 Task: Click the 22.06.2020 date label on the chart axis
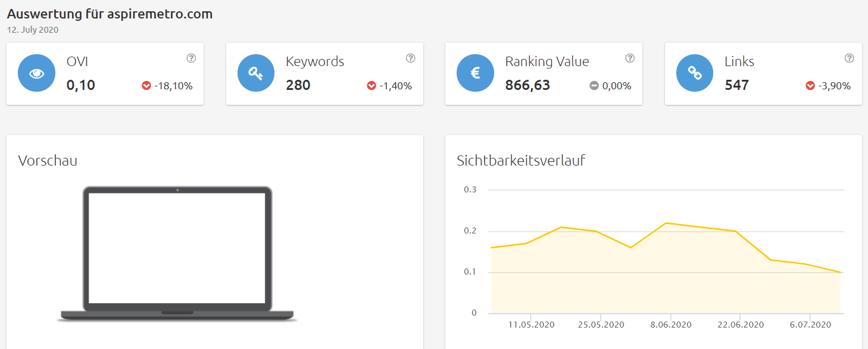(x=741, y=325)
